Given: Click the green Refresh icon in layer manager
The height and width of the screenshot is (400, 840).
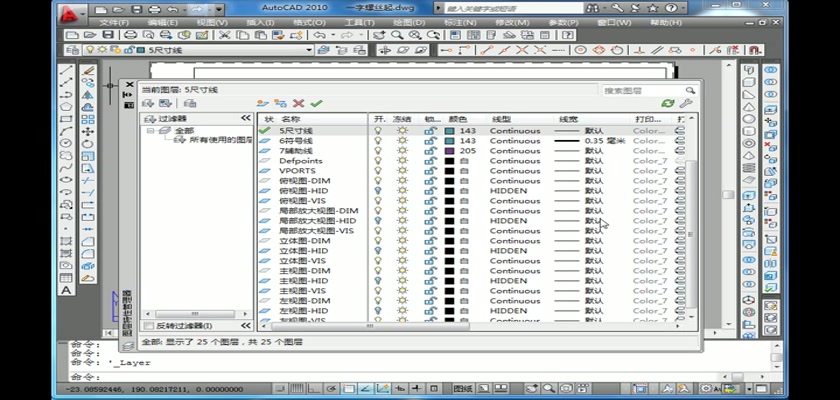Looking at the screenshot, I should [x=668, y=103].
